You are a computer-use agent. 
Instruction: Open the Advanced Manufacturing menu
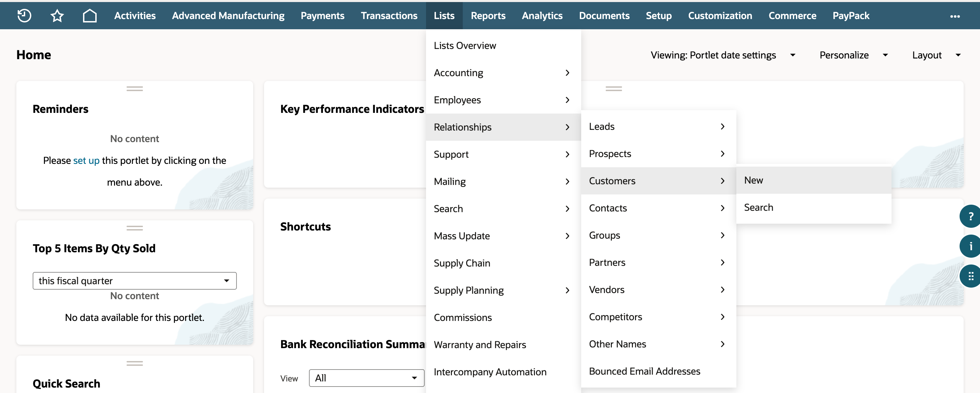pyautogui.click(x=228, y=16)
